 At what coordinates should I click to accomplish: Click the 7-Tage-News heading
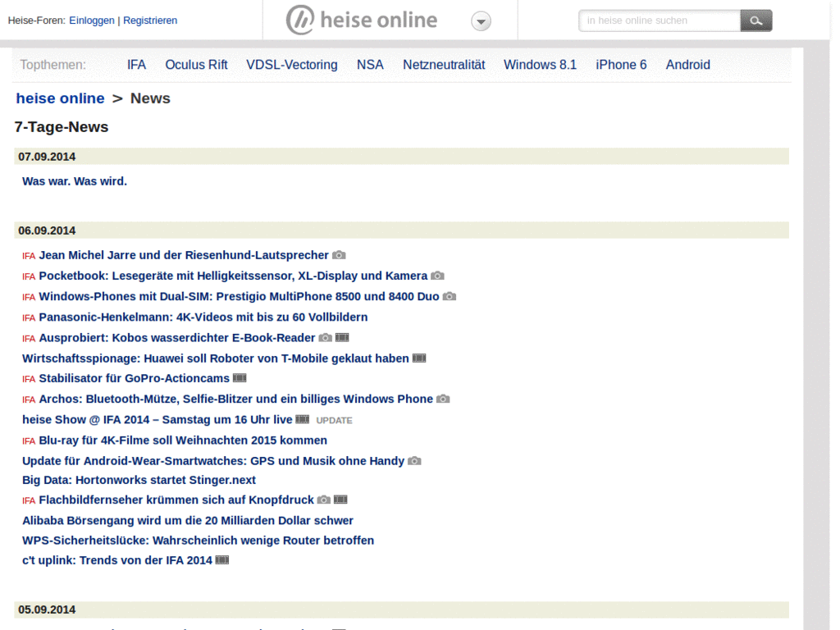point(62,127)
